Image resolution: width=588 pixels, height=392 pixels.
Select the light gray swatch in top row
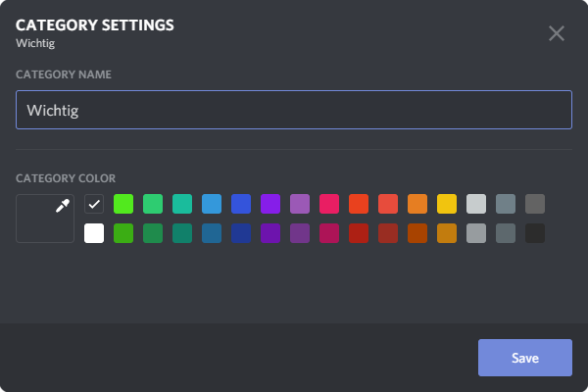476,204
